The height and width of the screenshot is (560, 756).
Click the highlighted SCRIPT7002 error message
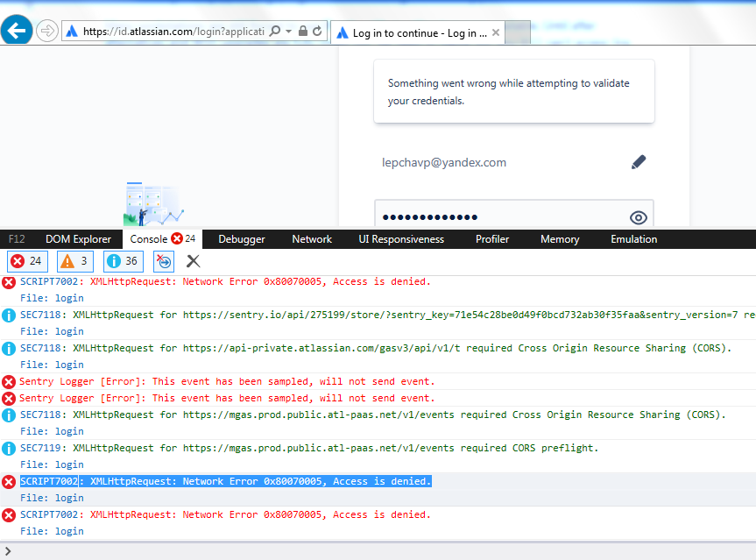tap(226, 481)
